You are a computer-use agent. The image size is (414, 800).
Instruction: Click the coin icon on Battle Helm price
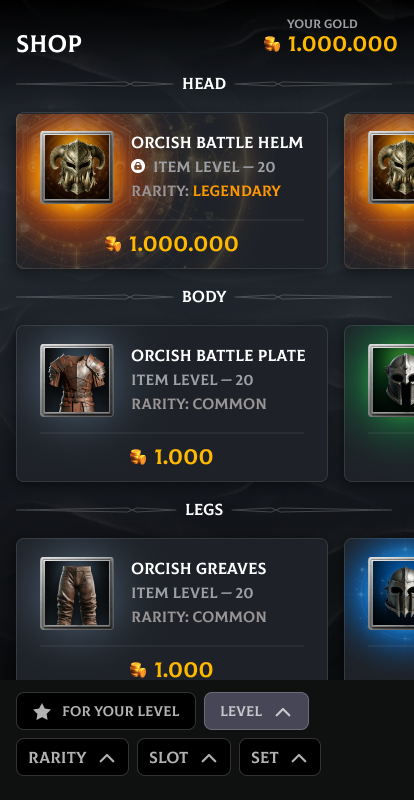113,244
